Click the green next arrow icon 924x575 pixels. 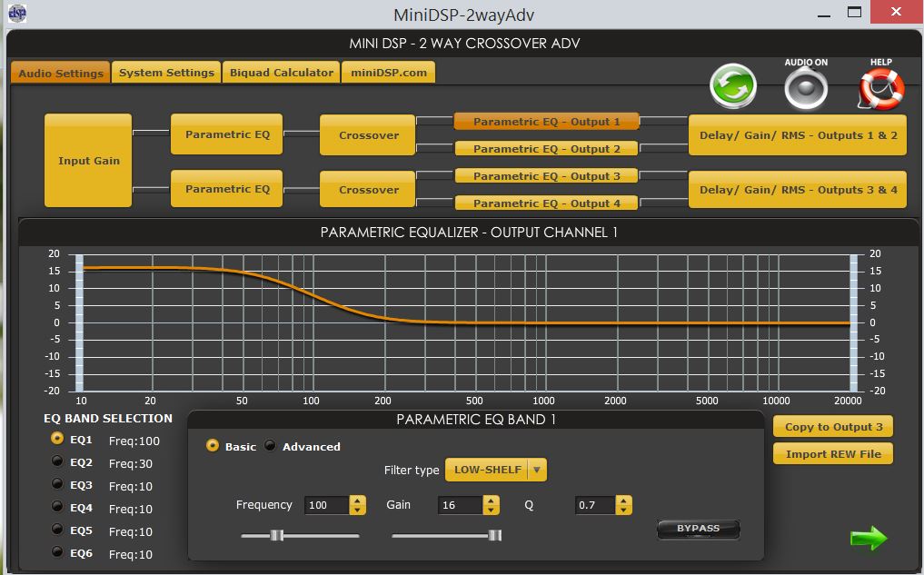(x=868, y=538)
